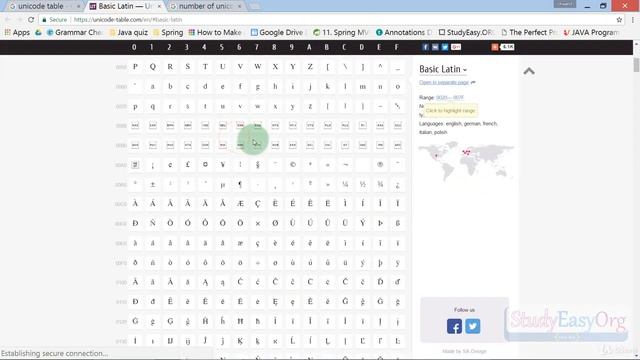Screen dimensions: 640x360
Task: Share on Twitter from the black header bar
Action: pyautogui.click(x=445, y=47)
